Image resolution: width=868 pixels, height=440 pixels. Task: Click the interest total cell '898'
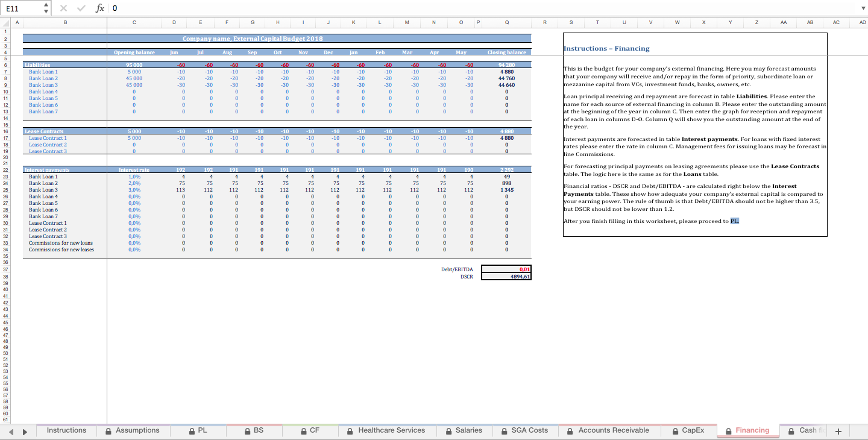point(507,183)
